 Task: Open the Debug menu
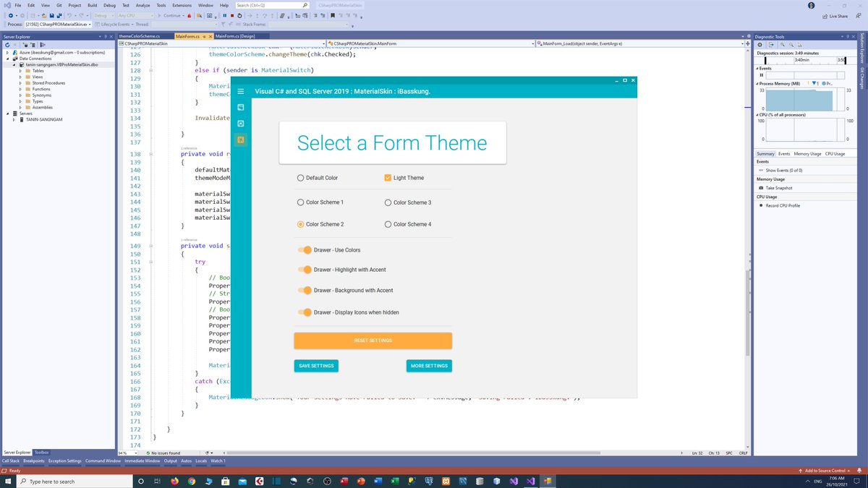click(x=109, y=5)
